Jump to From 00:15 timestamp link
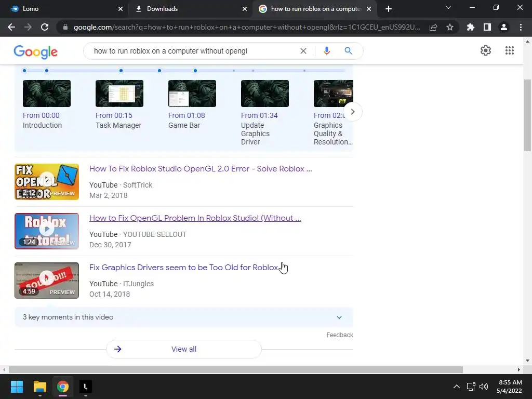532x399 pixels. tap(114, 115)
